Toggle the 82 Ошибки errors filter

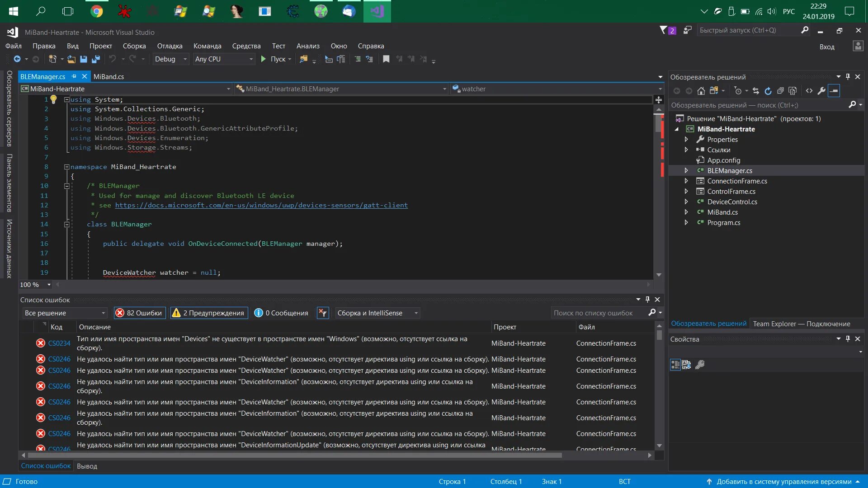(139, 313)
